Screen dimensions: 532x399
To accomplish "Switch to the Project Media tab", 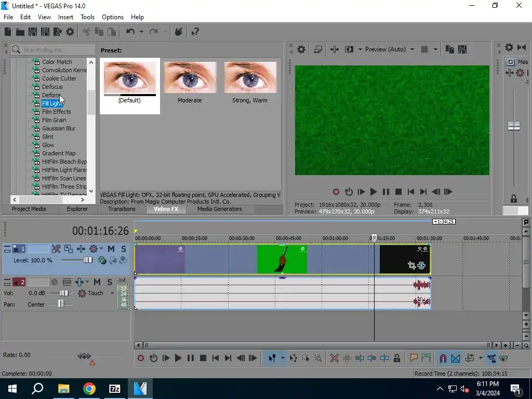I will point(29,209).
